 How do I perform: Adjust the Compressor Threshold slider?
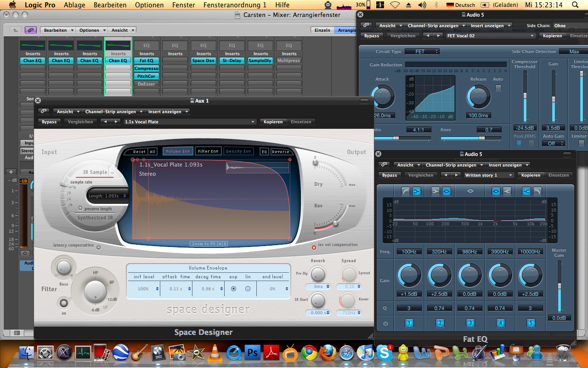click(x=525, y=97)
